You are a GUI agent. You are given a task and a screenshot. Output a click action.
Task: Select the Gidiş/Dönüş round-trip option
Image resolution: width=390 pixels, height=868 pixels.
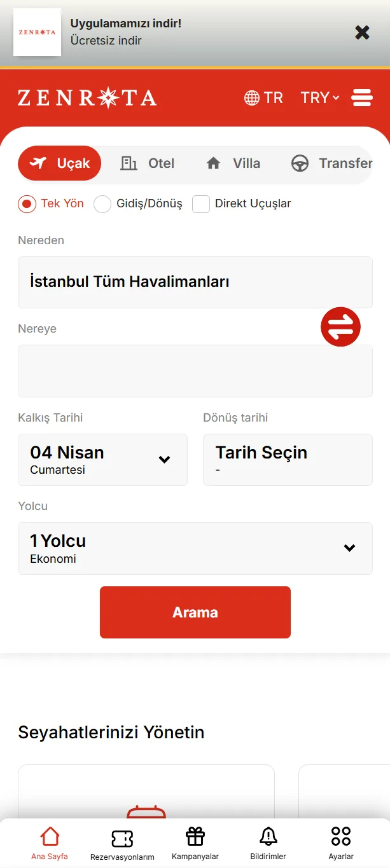tap(102, 204)
